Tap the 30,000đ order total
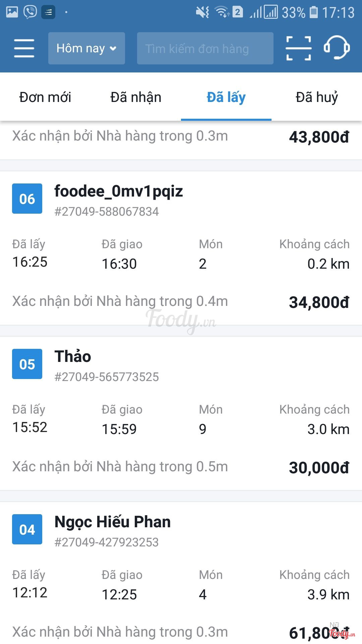362x644 pixels. point(319,468)
